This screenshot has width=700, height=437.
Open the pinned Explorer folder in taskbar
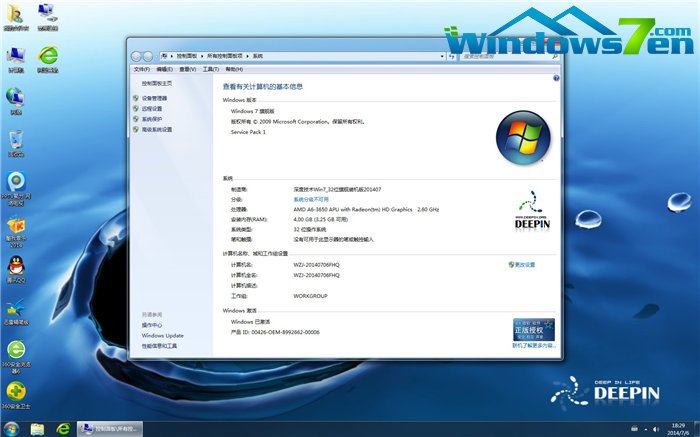click(38, 429)
